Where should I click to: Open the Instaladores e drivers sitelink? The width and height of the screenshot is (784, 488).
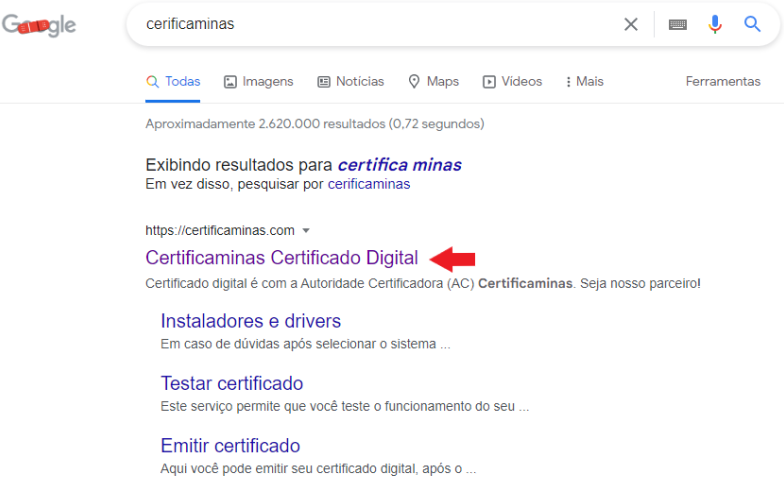(250, 321)
